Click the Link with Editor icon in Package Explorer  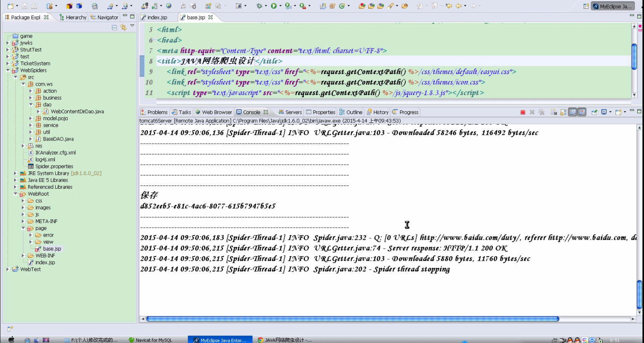coord(123,27)
